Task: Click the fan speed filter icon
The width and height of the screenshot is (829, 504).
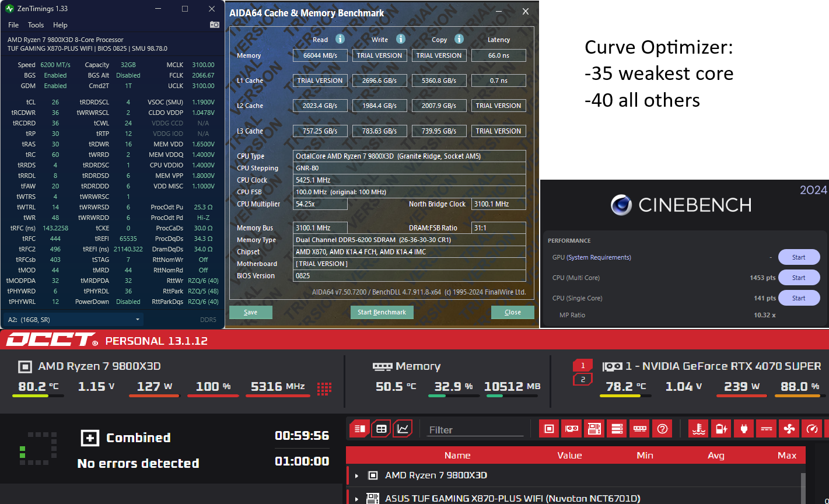Action: tap(789, 429)
